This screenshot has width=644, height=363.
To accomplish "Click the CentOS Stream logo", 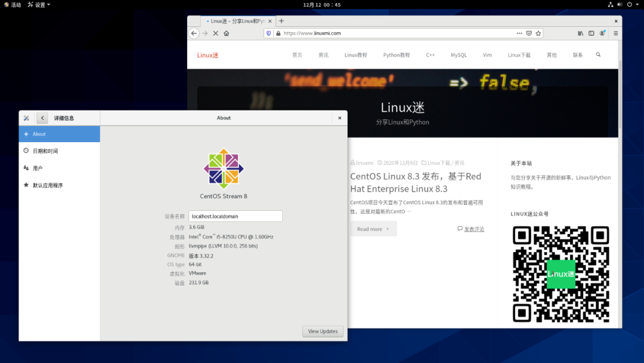I will (x=224, y=168).
